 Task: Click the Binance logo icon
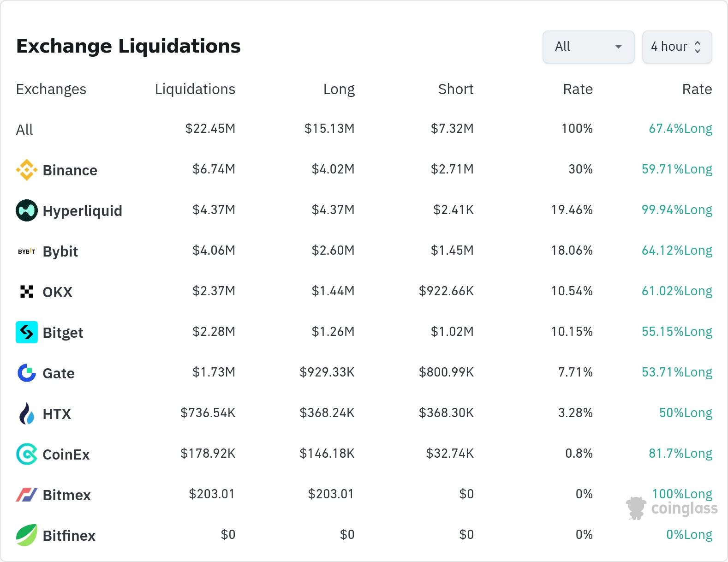tap(27, 170)
